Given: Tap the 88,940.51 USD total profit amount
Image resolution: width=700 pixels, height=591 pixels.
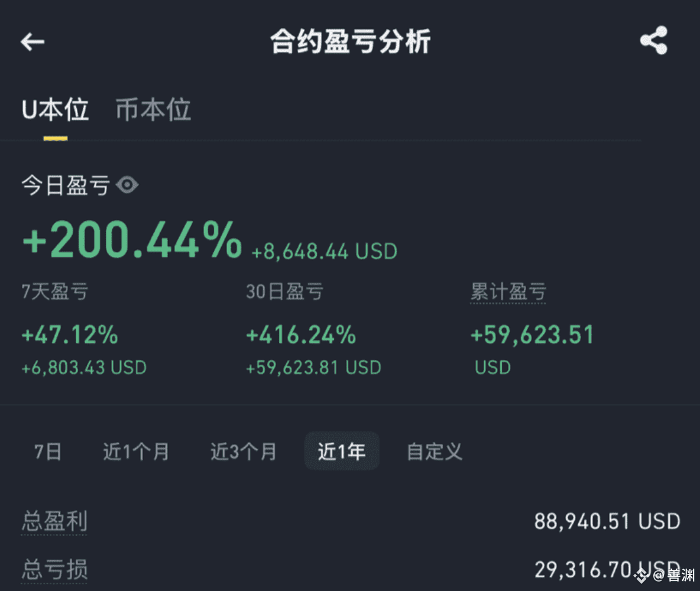Looking at the screenshot, I should click(x=607, y=521).
